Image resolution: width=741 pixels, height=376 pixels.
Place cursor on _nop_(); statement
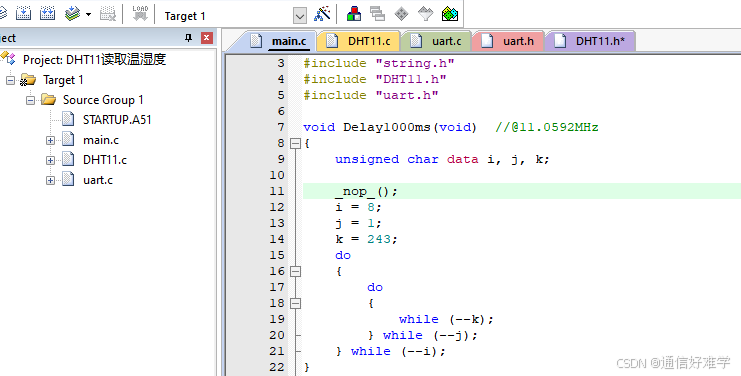coord(367,191)
